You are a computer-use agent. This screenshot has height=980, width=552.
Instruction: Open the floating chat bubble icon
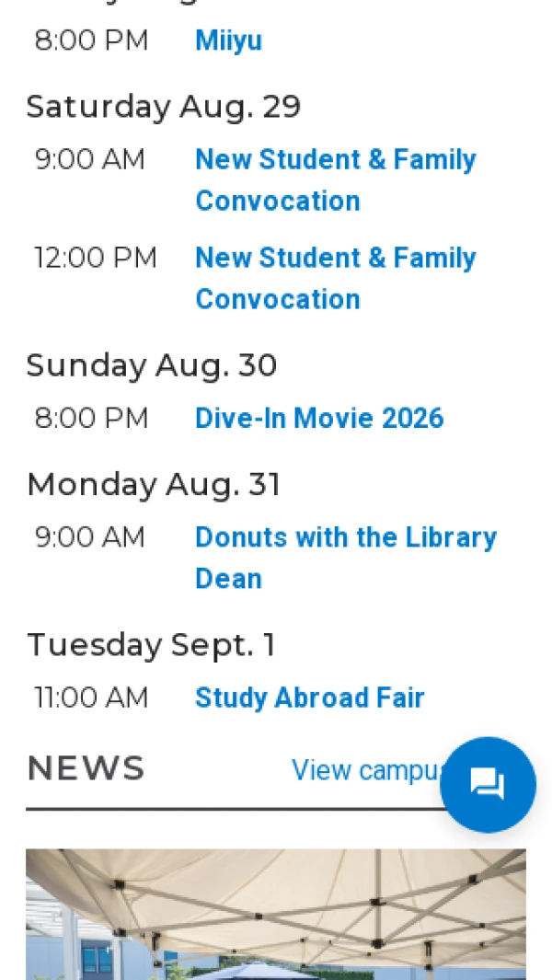point(488,784)
